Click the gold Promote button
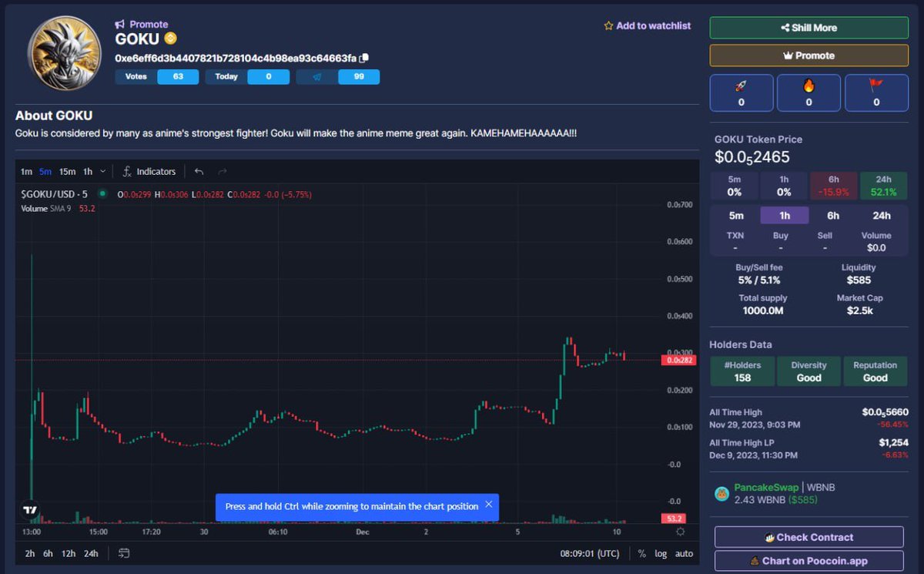The width and height of the screenshot is (924, 574). (808, 55)
